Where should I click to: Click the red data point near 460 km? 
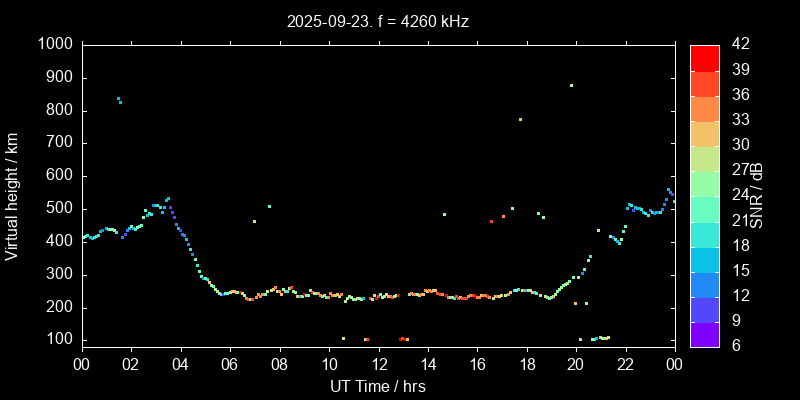[491, 221]
